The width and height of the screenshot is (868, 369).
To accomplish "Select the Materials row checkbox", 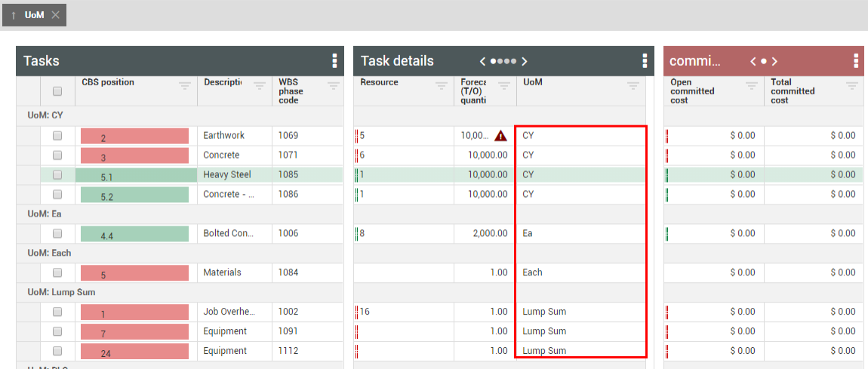I will point(57,272).
